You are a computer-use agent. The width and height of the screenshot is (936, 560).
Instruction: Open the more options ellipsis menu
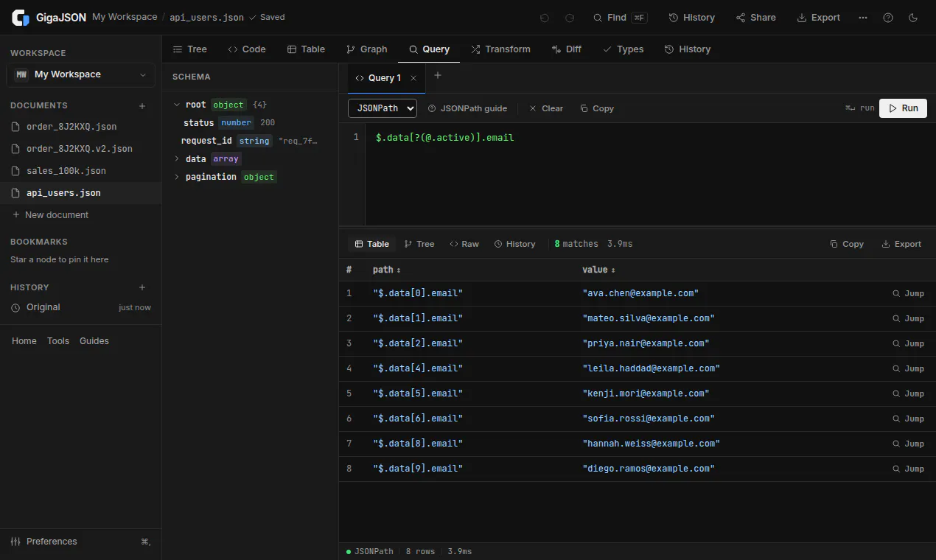(x=863, y=18)
